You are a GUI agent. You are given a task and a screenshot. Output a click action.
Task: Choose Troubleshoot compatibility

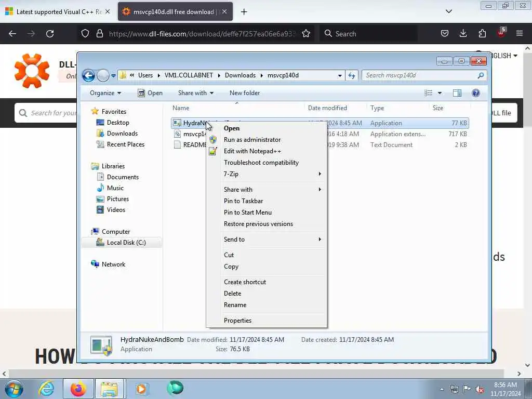[267, 163]
